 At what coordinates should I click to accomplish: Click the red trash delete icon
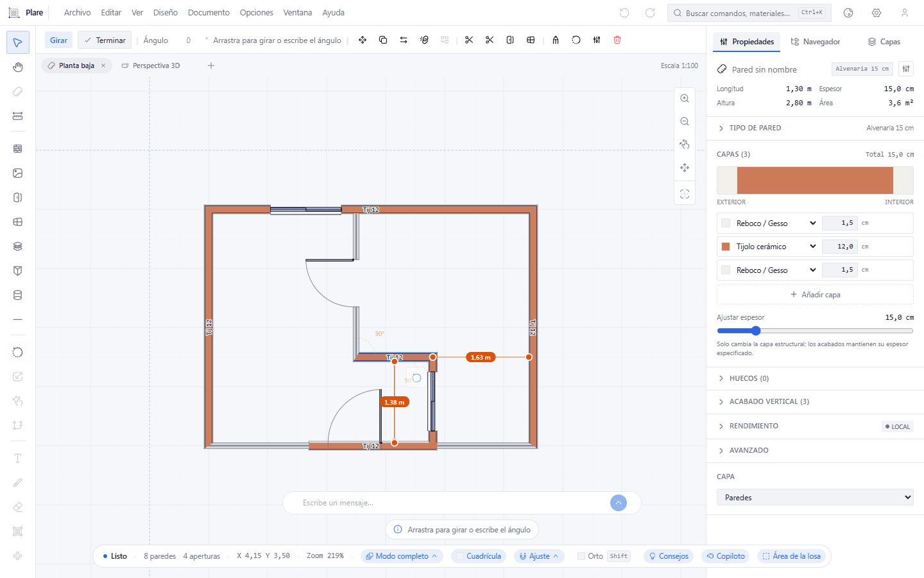click(617, 40)
